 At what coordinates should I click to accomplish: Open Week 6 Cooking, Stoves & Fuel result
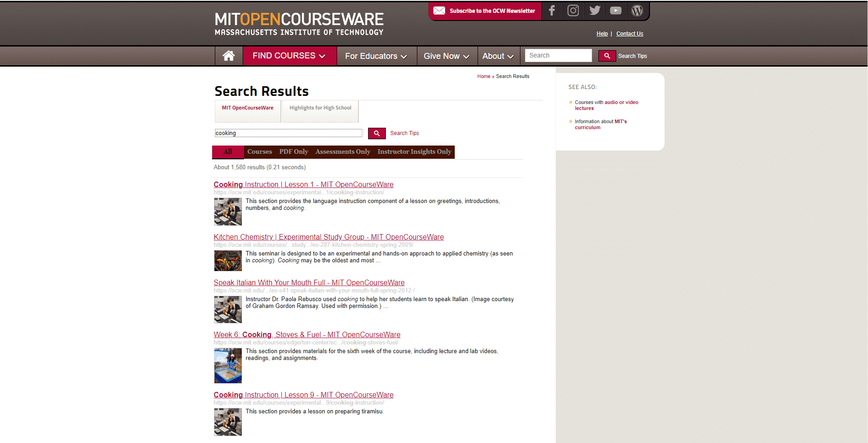(307, 334)
